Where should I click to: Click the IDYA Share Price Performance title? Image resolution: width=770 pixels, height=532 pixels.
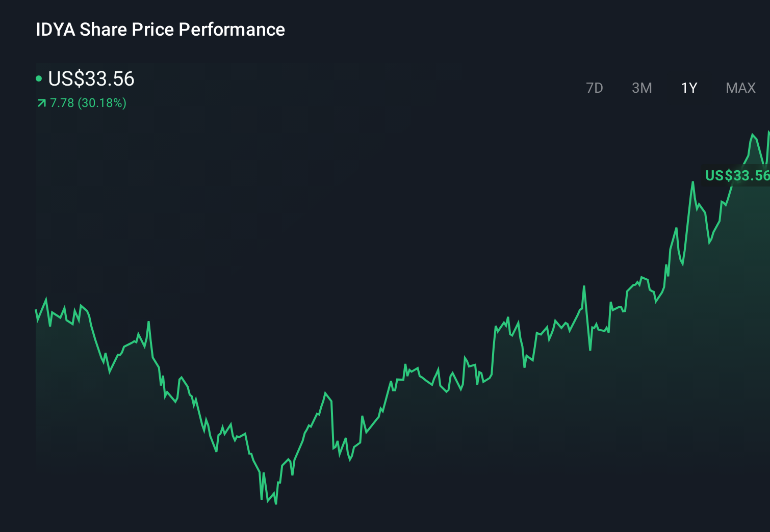click(160, 30)
